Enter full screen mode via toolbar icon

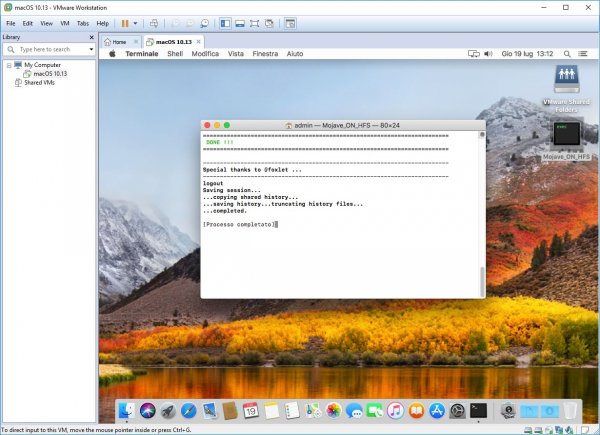pos(254,24)
